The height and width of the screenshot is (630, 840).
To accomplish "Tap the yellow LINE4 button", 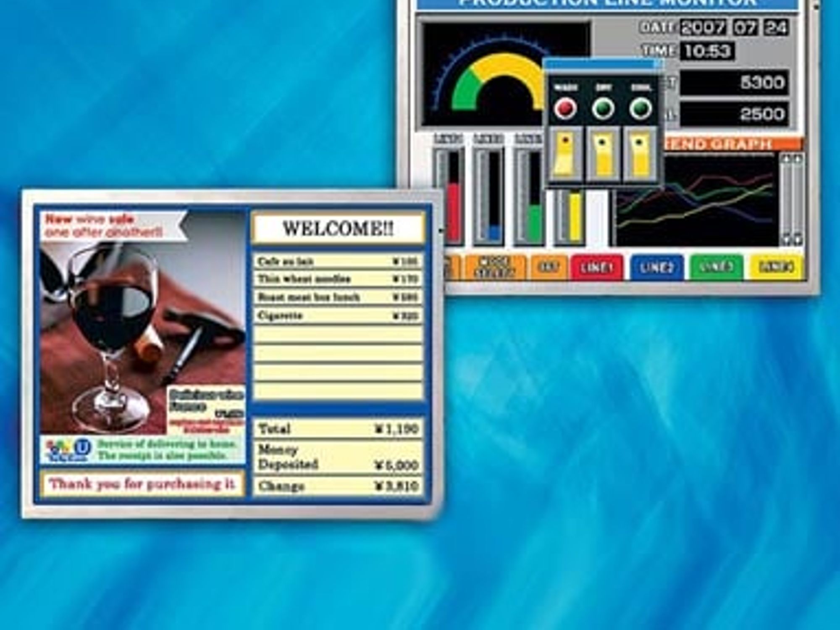I will pyautogui.click(x=776, y=267).
